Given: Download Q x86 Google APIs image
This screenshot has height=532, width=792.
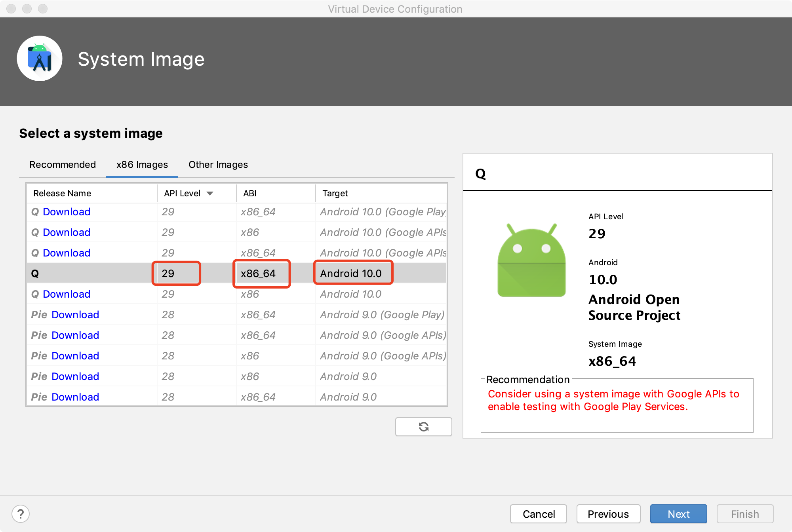Looking at the screenshot, I should (x=67, y=232).
